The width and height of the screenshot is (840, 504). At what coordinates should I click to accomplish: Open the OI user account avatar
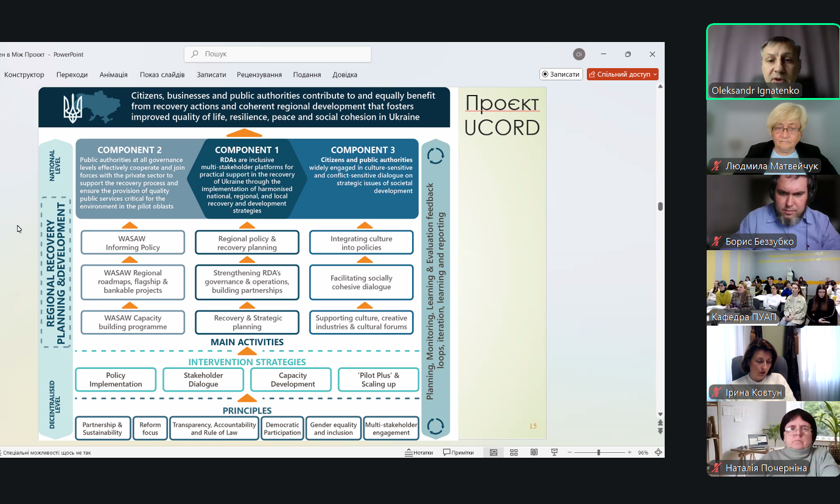(x=579, y=54)
